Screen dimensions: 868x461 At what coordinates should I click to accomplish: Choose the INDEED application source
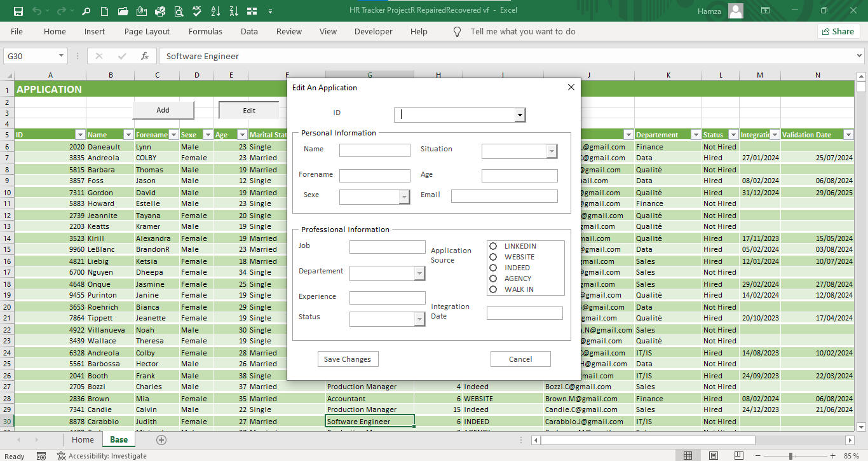tap(493, 268)
